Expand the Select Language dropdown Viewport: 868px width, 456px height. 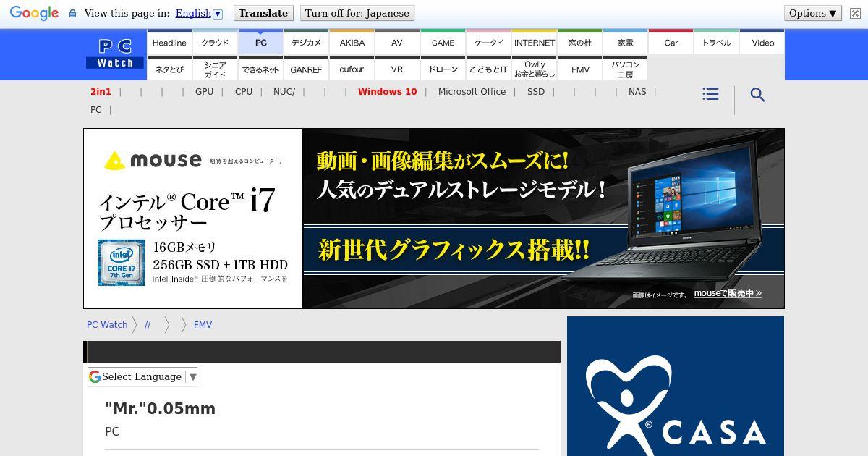coord(142,376)
